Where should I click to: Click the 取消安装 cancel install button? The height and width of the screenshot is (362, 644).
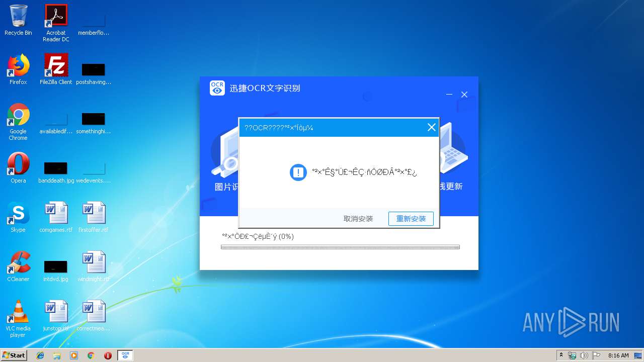[358, 219]
